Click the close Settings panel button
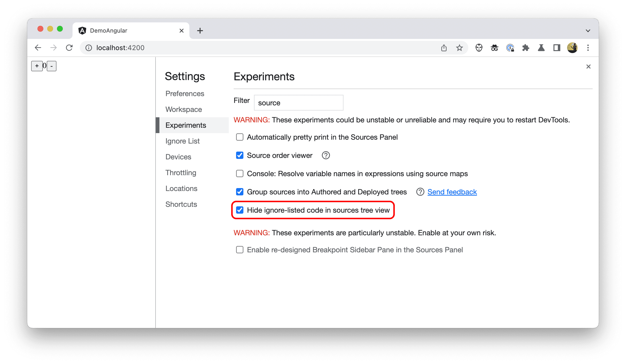Viewport: 626px width, 364px height. click(588, 67)
